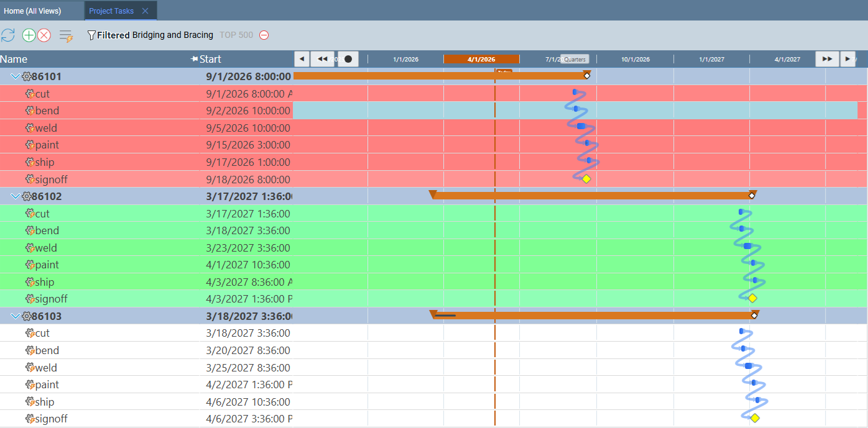Click the black circle Today button
The image size is (868, 428).
pyautogui.click(x=348, y=59)
